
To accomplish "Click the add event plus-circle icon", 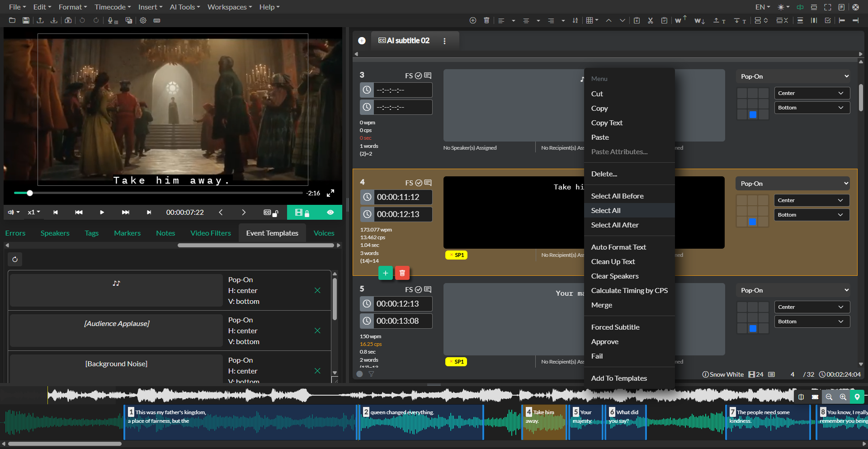I will click(472, 20).
